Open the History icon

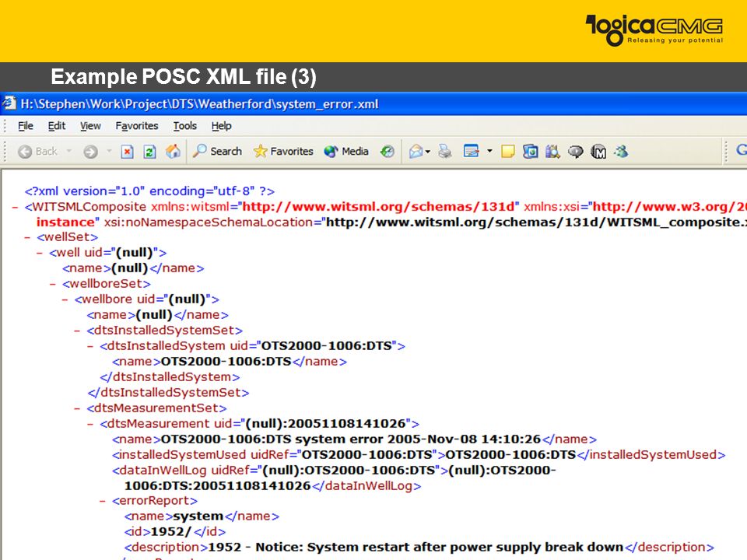pyautogui.click(x=388, y=152)
